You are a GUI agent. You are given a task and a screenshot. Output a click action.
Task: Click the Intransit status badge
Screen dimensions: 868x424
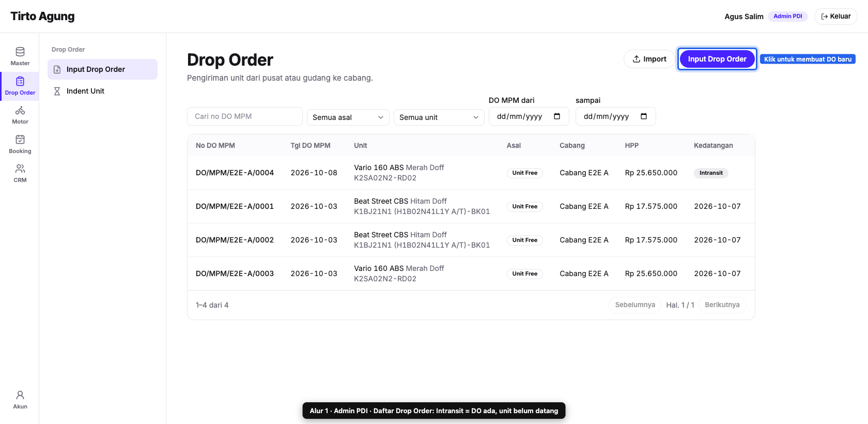click(711, 173)
